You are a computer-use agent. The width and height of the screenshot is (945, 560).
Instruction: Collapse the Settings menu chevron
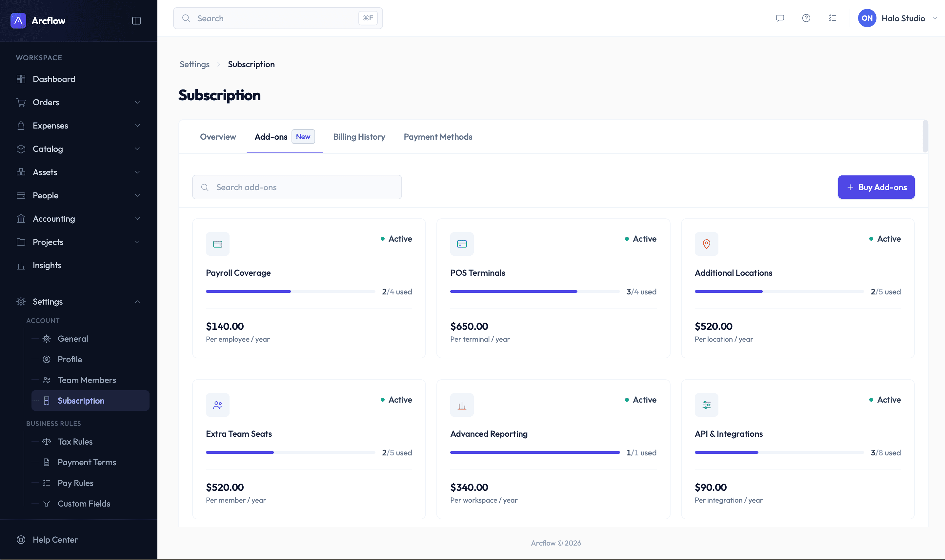pos(137,302)
